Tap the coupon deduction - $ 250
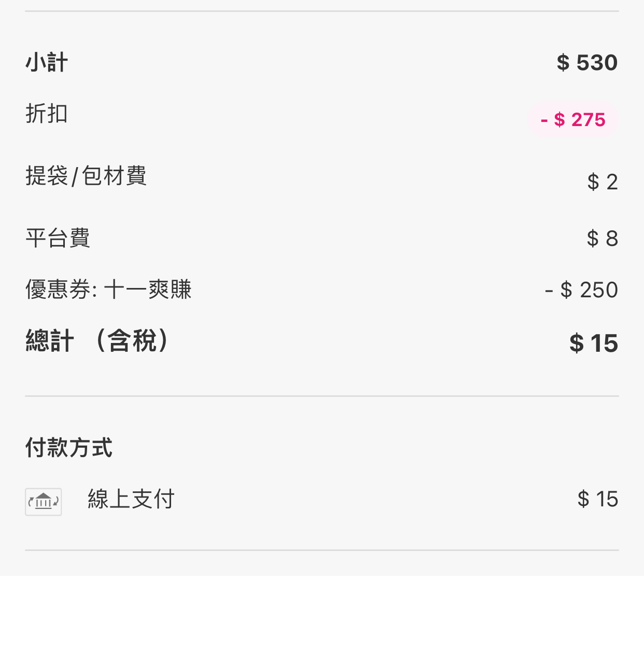The width and height of the screenshot is (644, 648). 581,290
